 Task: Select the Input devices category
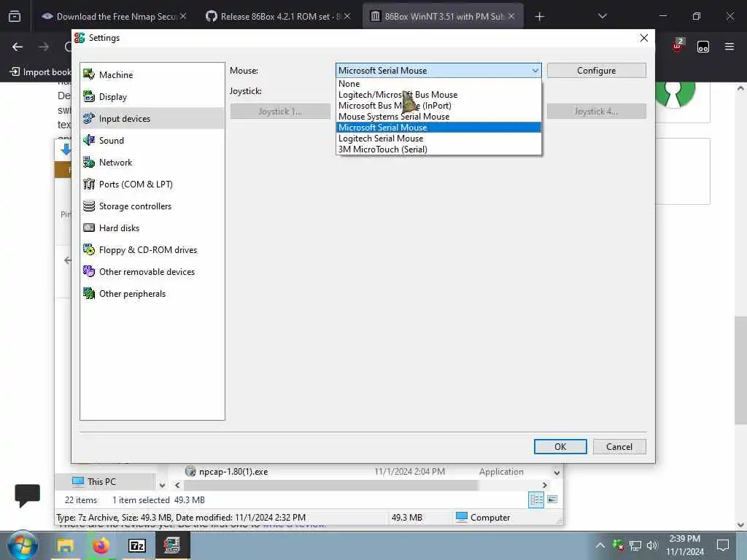pos(152,119)
